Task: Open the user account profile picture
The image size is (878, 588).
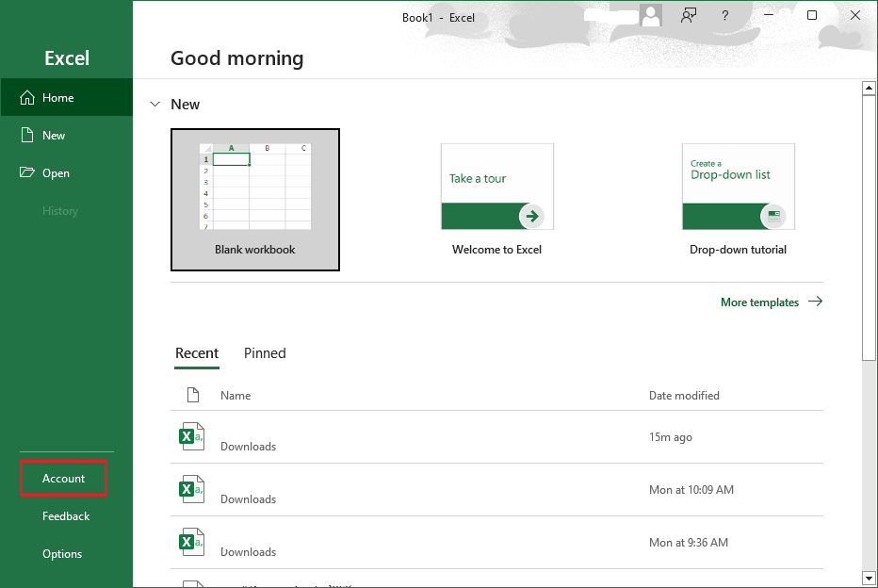Action: [650, 15]
